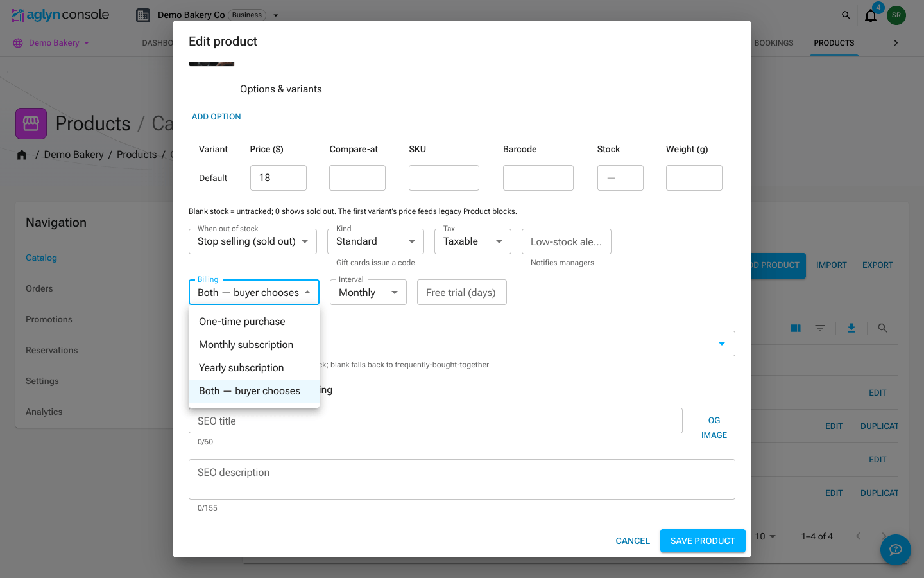Download table data icon
924x578 pixels.
[x=851, y=328]
